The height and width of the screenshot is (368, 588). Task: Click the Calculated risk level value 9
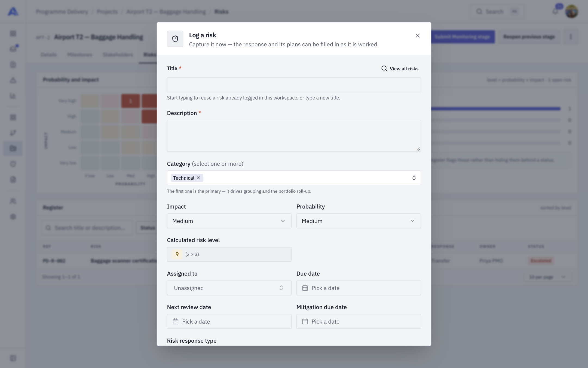click(177, 254)
